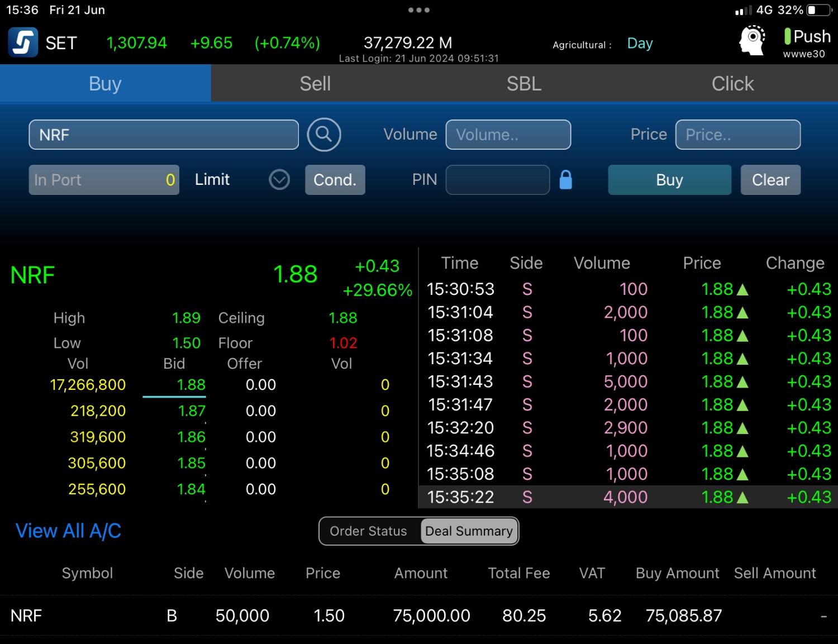Viewport: 838px width, 644px height.
Task: Tap the SET index value 1,307.94
Action: [x=136, y=43]
